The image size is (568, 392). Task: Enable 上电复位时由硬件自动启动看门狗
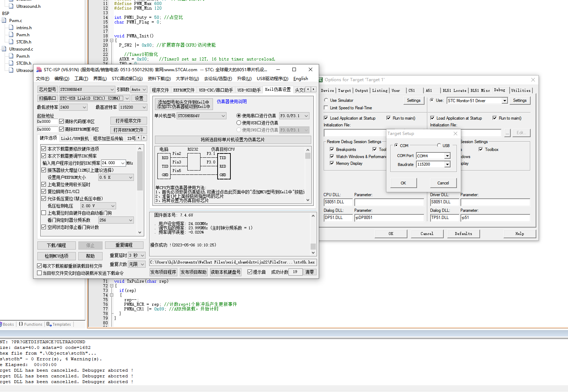click(x=43, y=213)
